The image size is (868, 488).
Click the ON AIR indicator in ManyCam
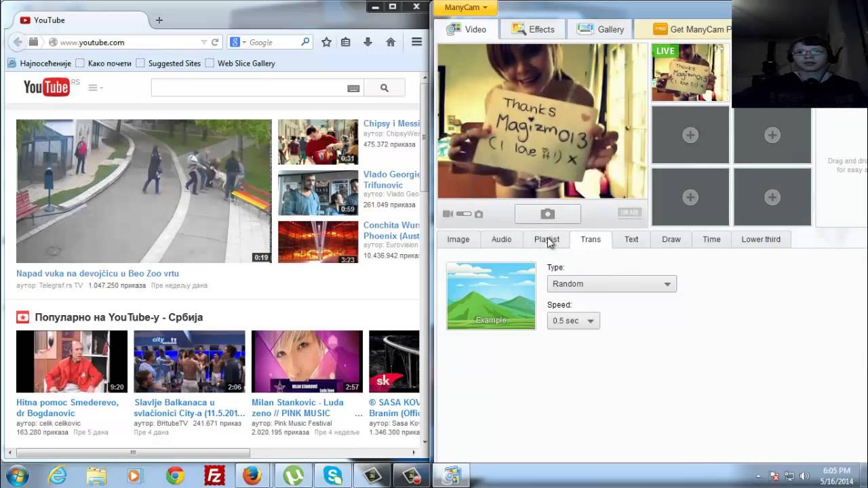point(629,213)
